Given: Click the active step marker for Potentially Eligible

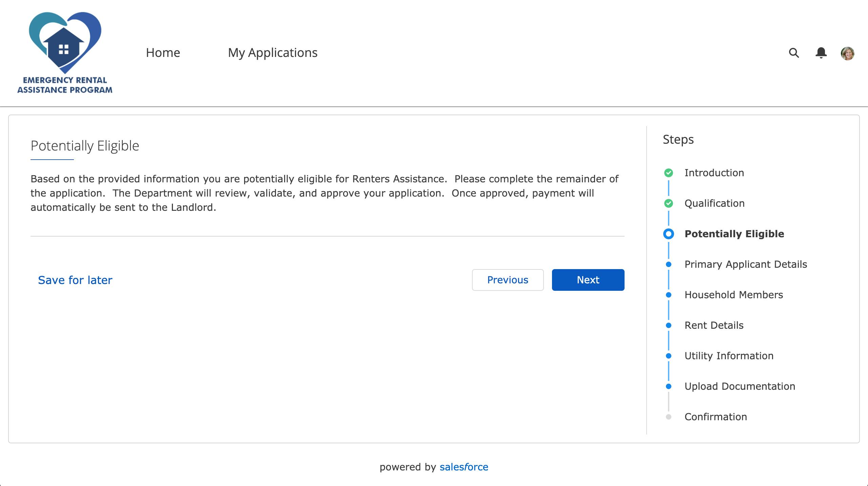Looking at the screenshot, I should point(668,234).
